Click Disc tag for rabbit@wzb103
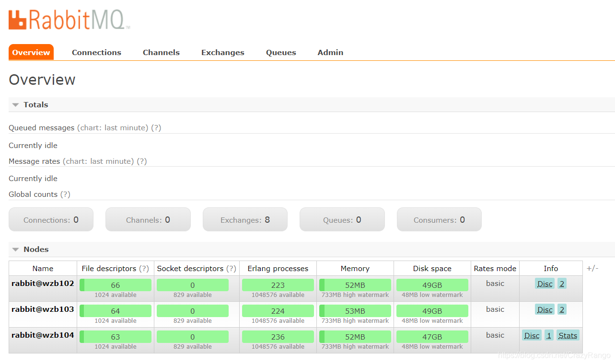The height and width of the screenshot is (364, 615). [x=545, y=309]
